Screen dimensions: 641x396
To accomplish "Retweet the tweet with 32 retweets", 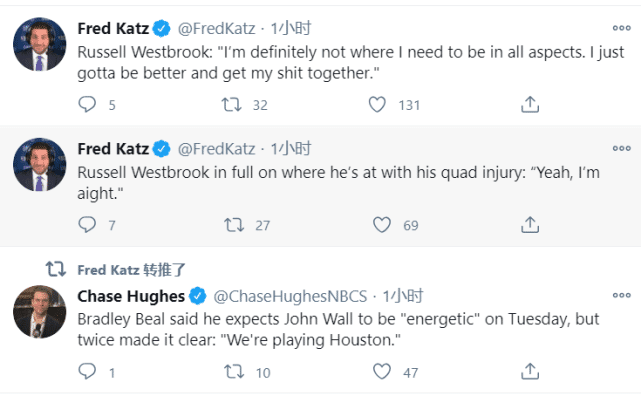I will coord(231,104).
